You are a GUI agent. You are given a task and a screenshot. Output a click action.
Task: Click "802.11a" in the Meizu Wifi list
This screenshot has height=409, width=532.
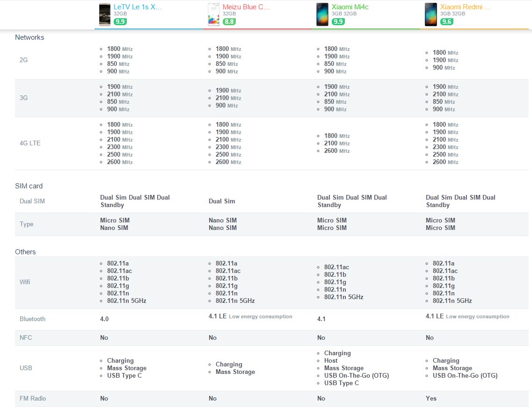coord(226,263)
